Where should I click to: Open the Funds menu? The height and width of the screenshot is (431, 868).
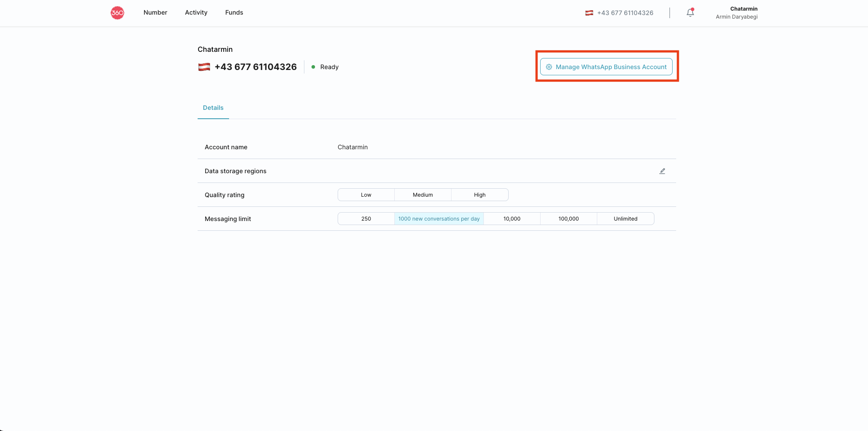[x=234, y=12]
